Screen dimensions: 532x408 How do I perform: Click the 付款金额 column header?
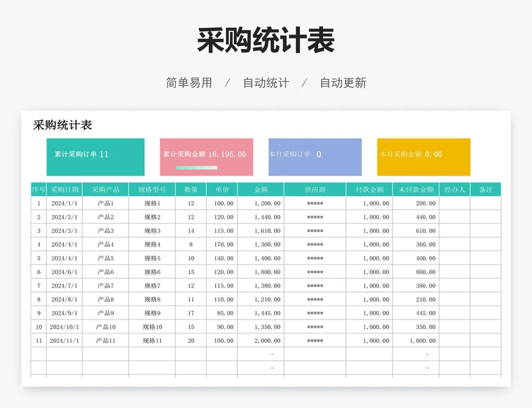(x=370, y=190)
